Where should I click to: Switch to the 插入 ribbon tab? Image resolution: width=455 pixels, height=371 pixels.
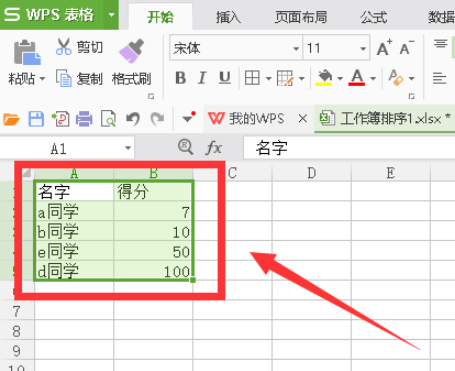click(228, 17)
